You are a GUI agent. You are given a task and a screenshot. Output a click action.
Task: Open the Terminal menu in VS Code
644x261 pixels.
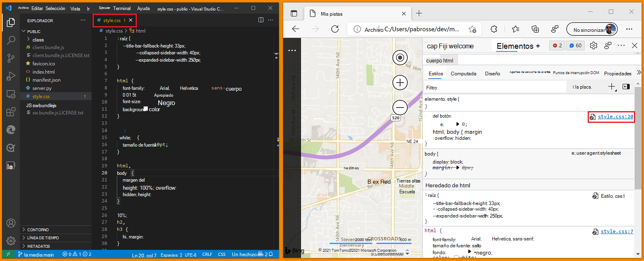click(122, 8)
